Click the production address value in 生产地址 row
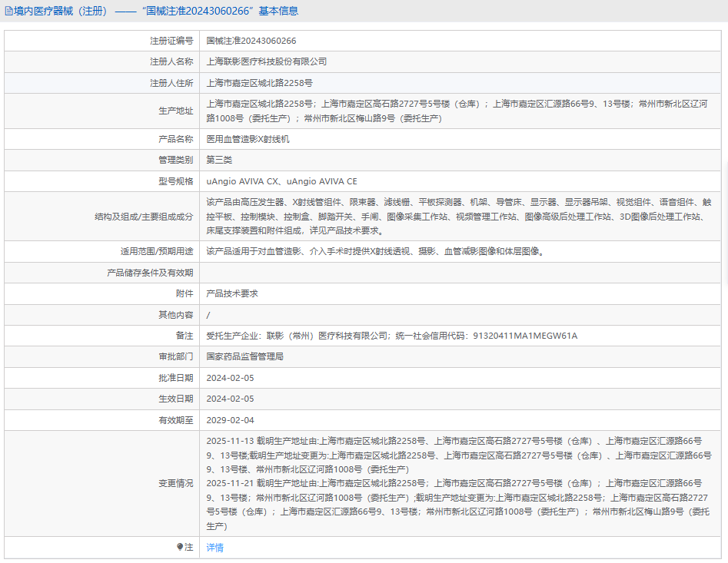 pyautogui.click(x=457, y=111)
